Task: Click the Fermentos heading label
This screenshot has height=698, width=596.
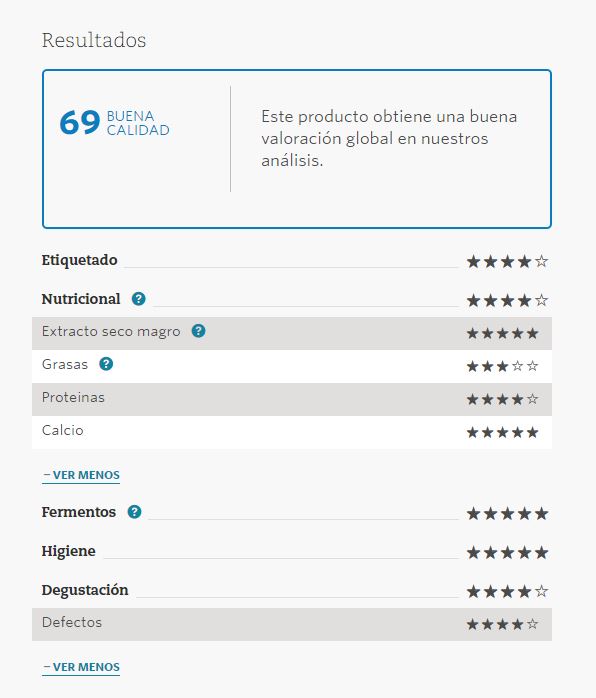Action: pyautogui.click(x=79, y=512)
